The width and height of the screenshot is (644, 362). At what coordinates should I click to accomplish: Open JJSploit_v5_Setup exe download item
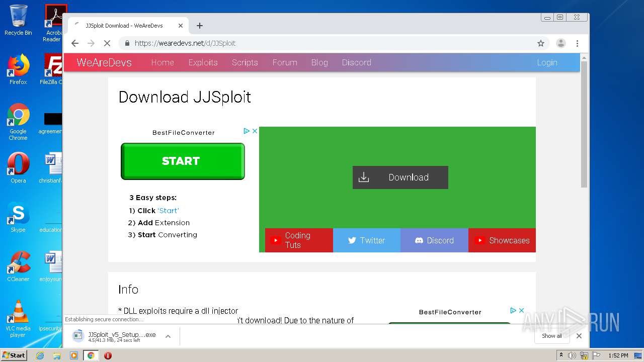[x=115, y=336]
